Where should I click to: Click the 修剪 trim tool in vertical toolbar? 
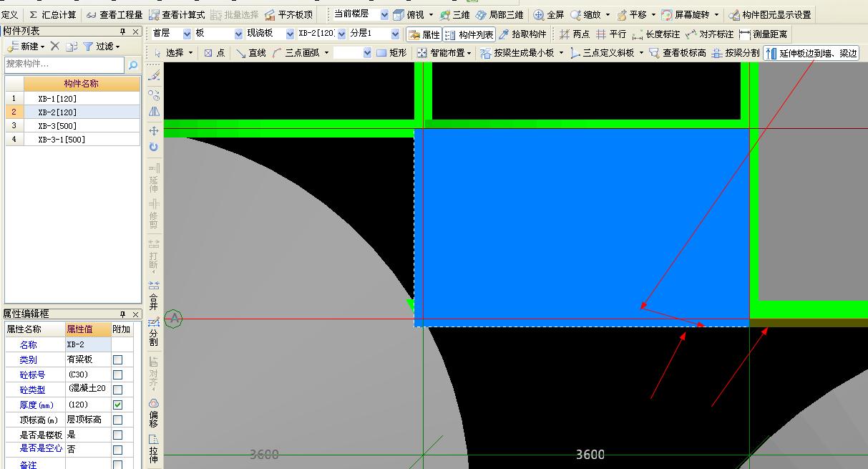point(154,215)
